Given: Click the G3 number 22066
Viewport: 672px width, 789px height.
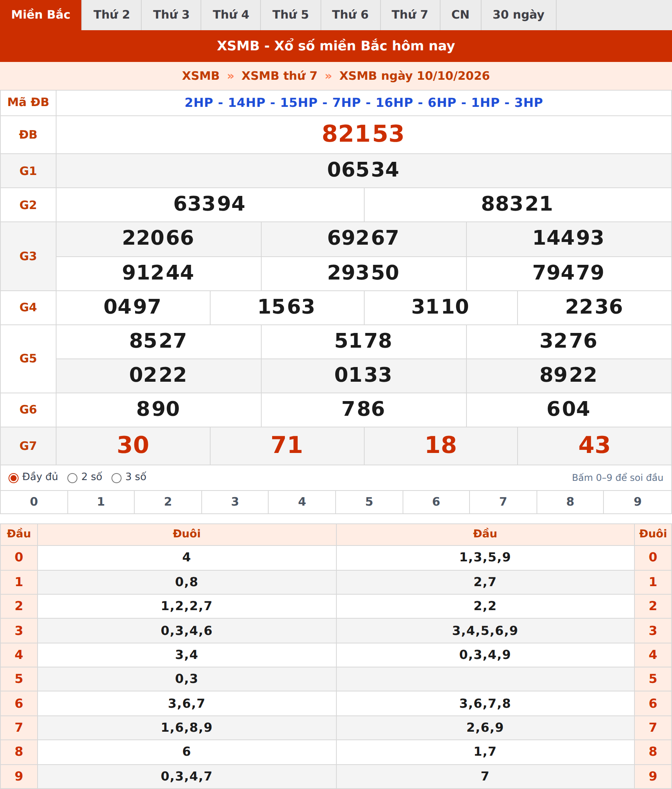Looking at the screenshot, I should [x=158, y=238].
